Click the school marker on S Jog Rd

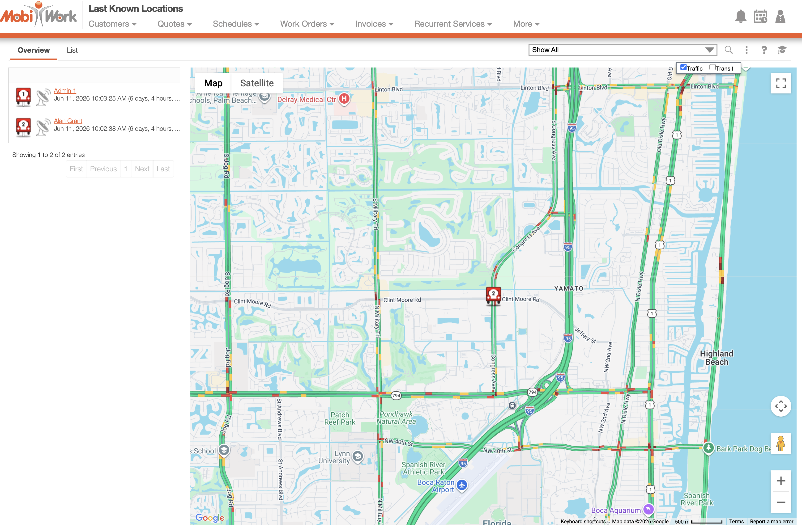click(x=224, y=450)
